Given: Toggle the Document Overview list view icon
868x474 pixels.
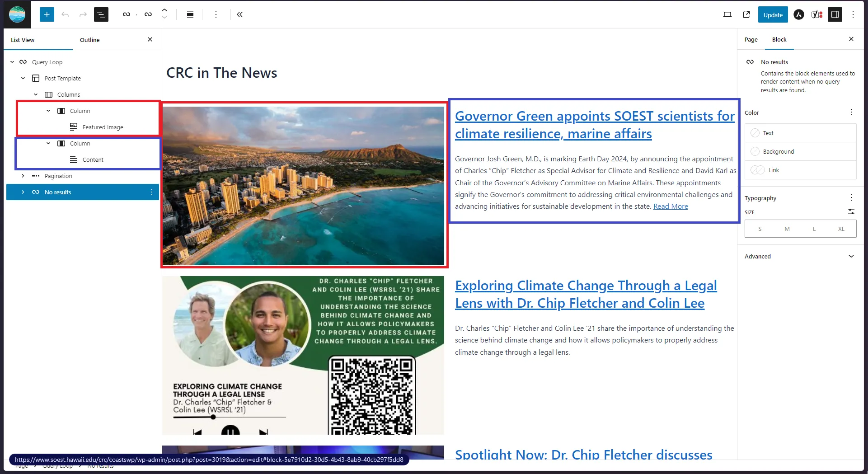Looking at the screenshot, I should (x=101, y=14).
